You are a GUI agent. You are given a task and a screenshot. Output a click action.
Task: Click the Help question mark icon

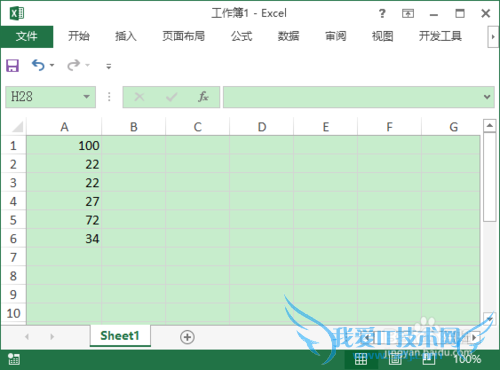(x=382, y=13)
